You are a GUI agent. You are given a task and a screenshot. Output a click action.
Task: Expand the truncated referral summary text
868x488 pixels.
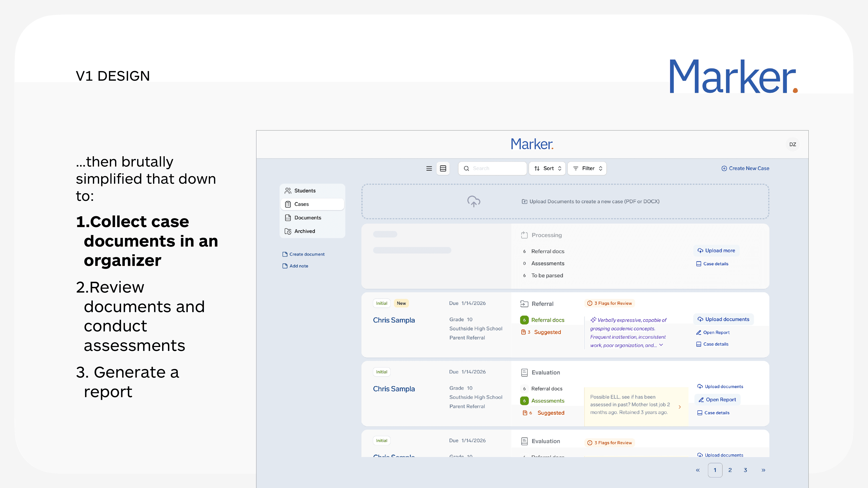(661, 345)
